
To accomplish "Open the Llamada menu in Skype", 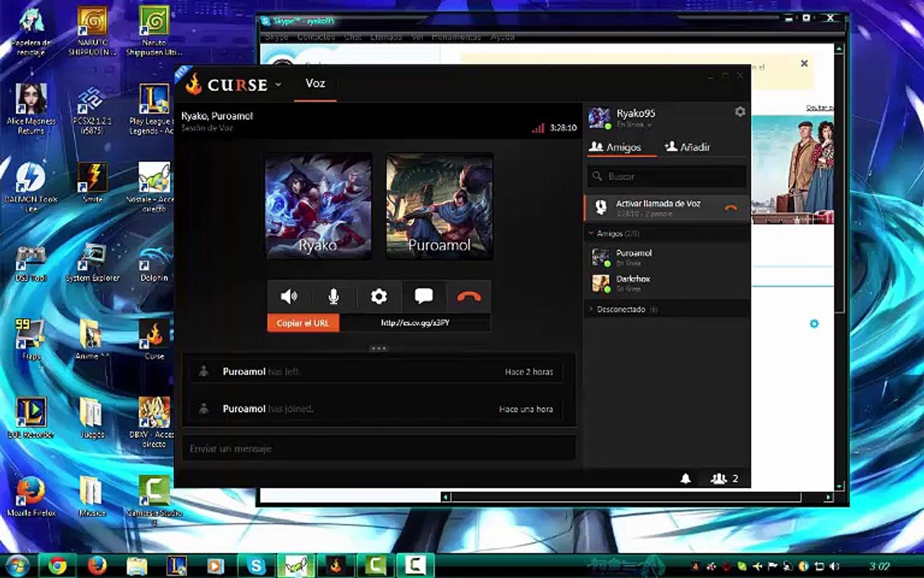I will [385, 37].
